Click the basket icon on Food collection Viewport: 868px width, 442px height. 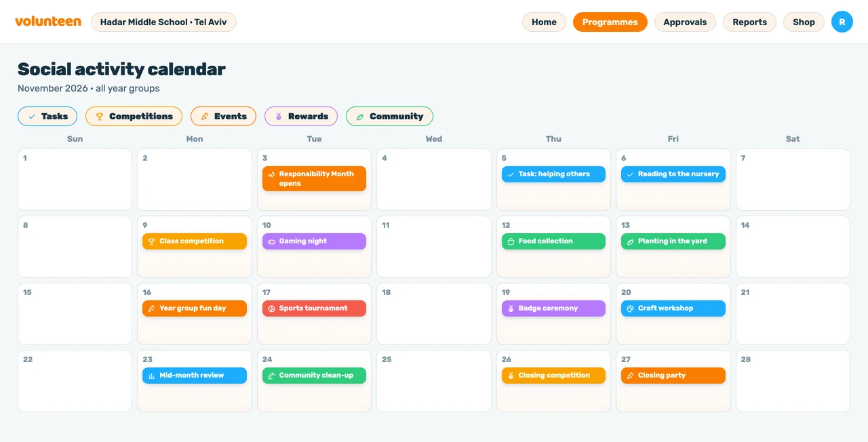point(511,241)
